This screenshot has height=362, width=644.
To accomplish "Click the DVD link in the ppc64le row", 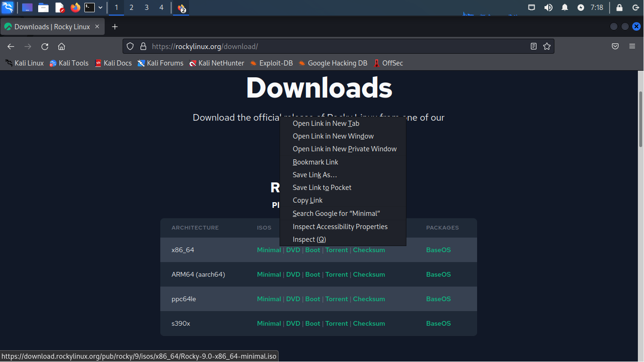I will (293, 299).
